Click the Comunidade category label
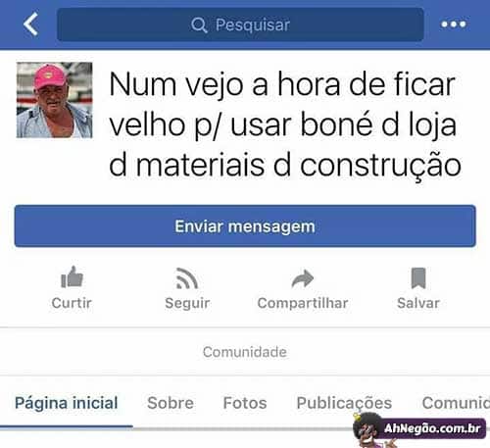This screenshot has height=448, width=490. click(x=245, y=352)
